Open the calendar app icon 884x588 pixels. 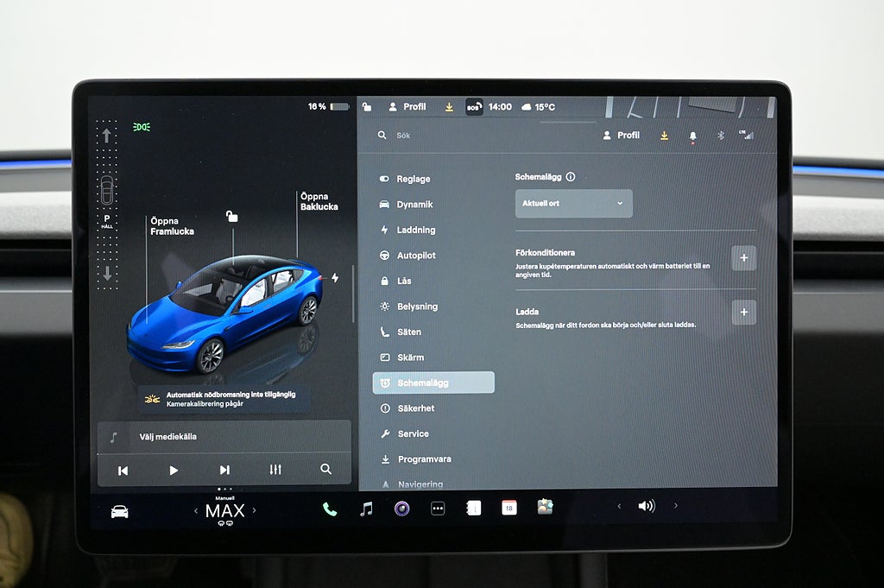click(509, 508)
